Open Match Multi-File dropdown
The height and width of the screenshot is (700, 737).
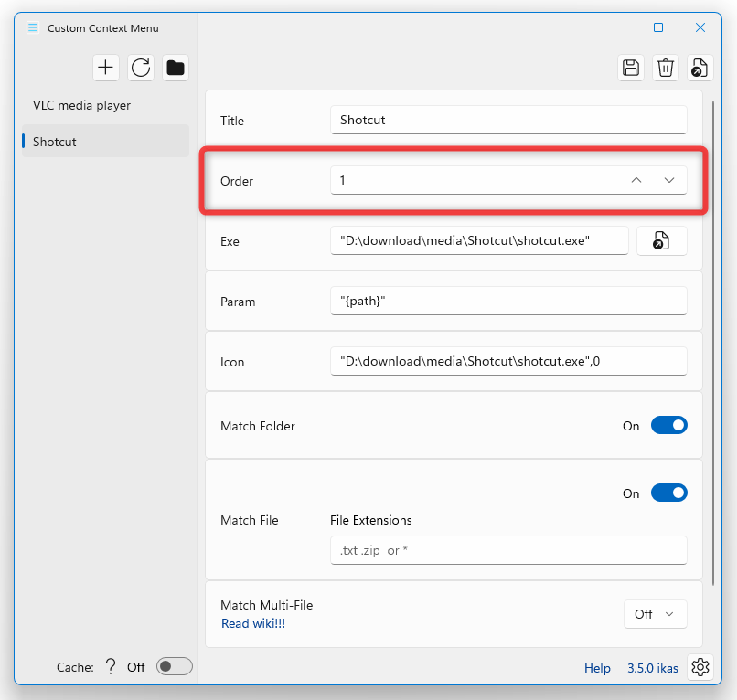coord(656,614)
